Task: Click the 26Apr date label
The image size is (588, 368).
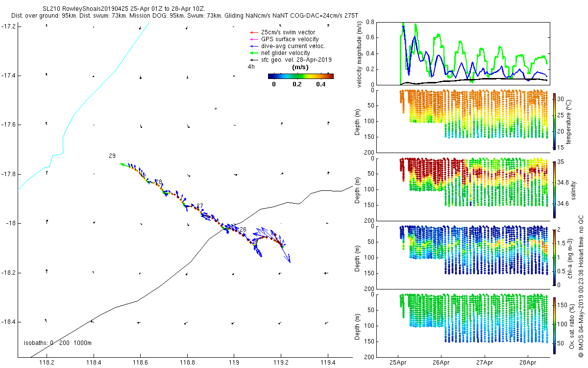Action: [441, 364]
